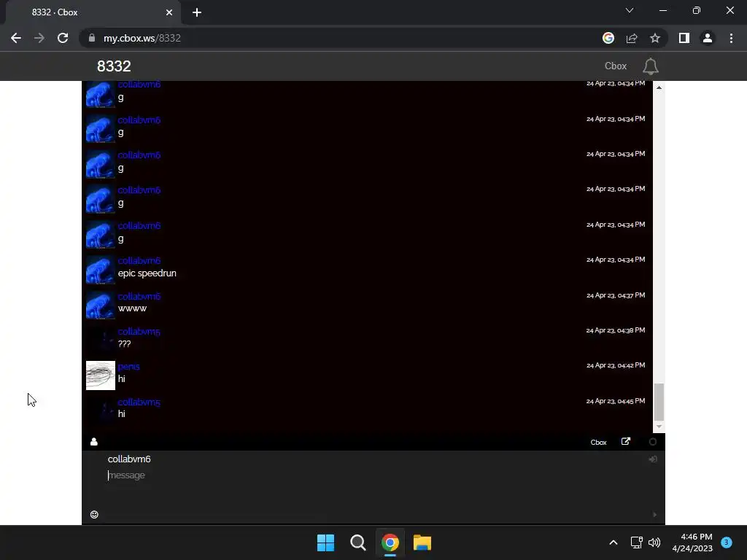747x560 pixels.
Task: Click the address bar URL
Action: click(142, 38)
